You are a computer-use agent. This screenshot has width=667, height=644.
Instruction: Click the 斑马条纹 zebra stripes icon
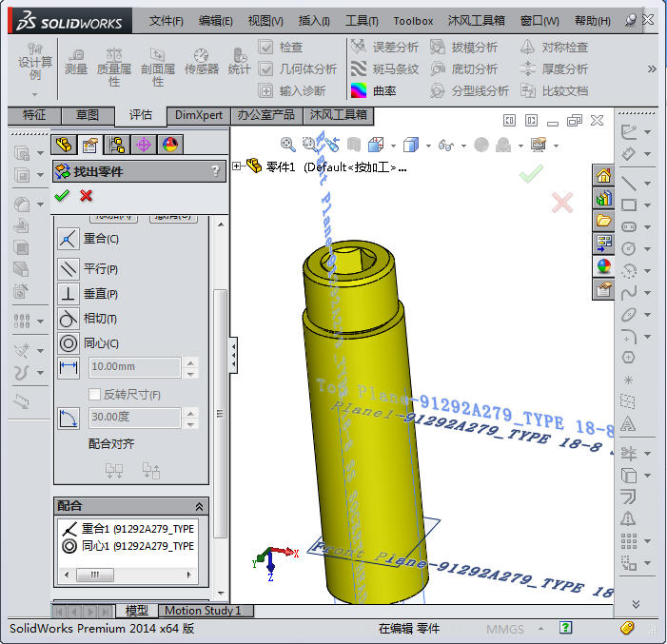tap(359, 68)
